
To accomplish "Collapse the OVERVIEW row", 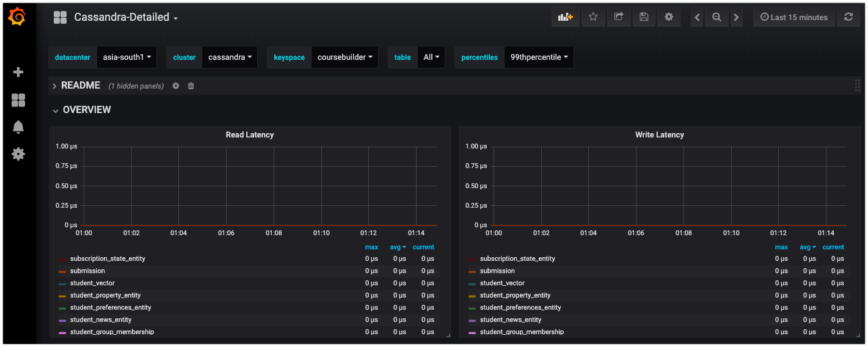I will (x=86, y=110).
